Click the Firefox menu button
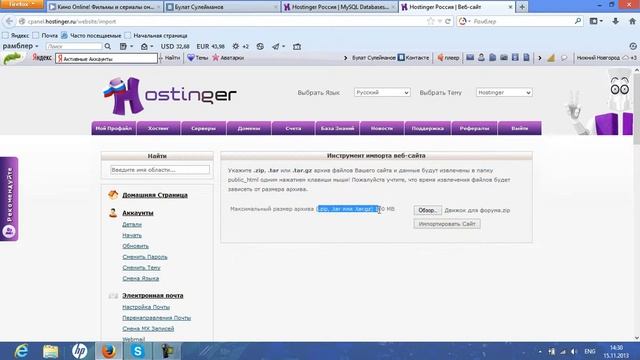 pos(22,4)
